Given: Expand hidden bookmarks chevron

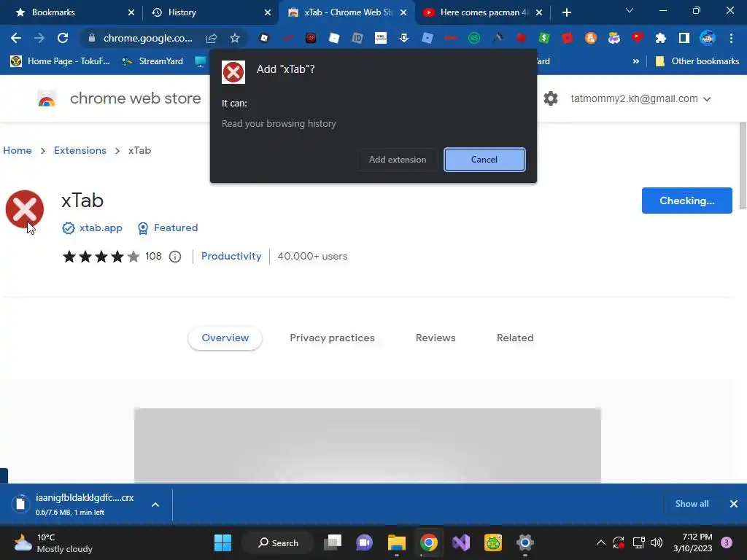Looking at the screenshot, I should click(635, 61).
